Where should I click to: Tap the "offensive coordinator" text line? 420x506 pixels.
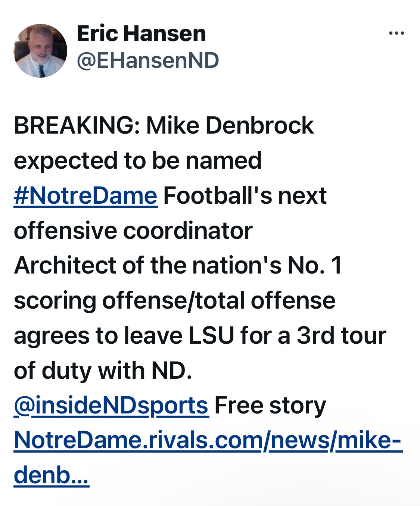point(133,231)
